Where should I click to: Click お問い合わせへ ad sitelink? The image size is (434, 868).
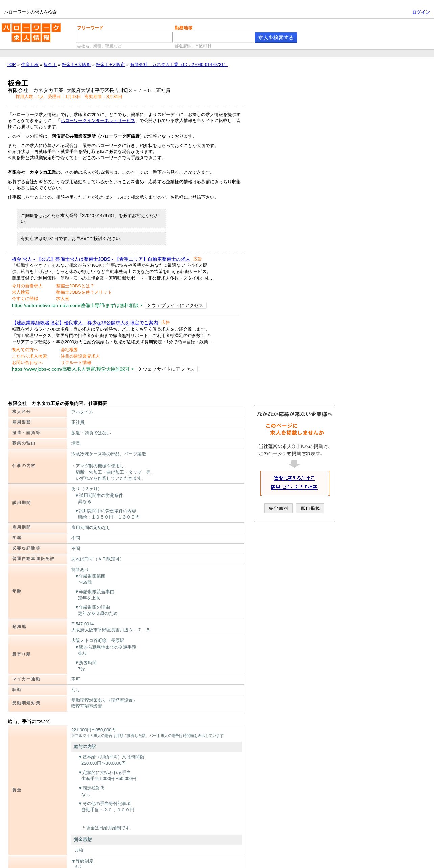click(x=27, y=363)
